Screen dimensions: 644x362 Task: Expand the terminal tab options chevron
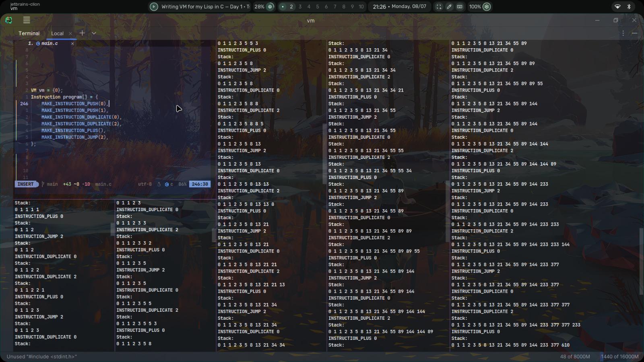94,33
